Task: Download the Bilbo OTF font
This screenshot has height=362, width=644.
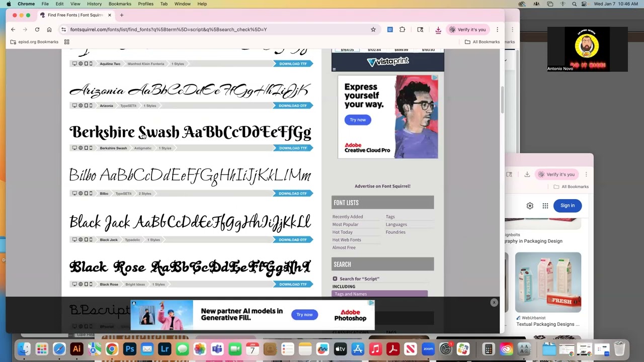Action: (293, 193)
